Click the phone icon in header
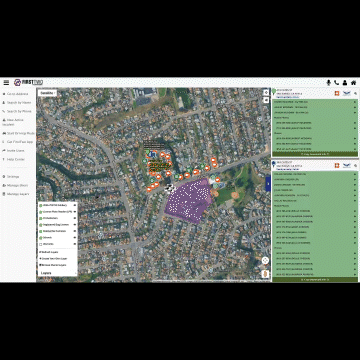Viewport: 360px width, 360px height. pyautogui.click(x=337, y=82)
